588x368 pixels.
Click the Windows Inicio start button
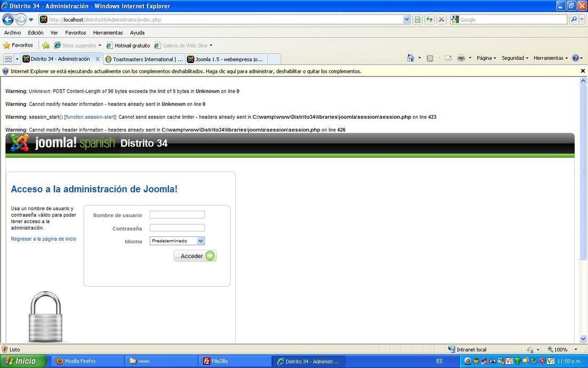click(23, 361)
